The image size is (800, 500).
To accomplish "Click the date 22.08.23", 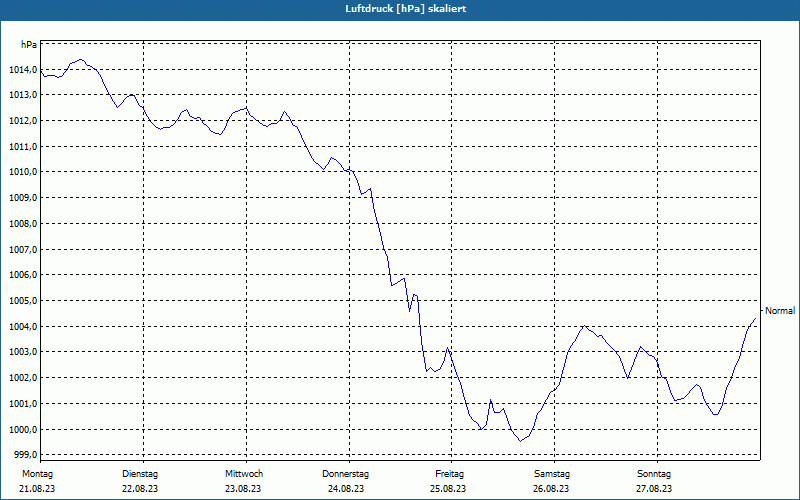I will pos(140,489).
